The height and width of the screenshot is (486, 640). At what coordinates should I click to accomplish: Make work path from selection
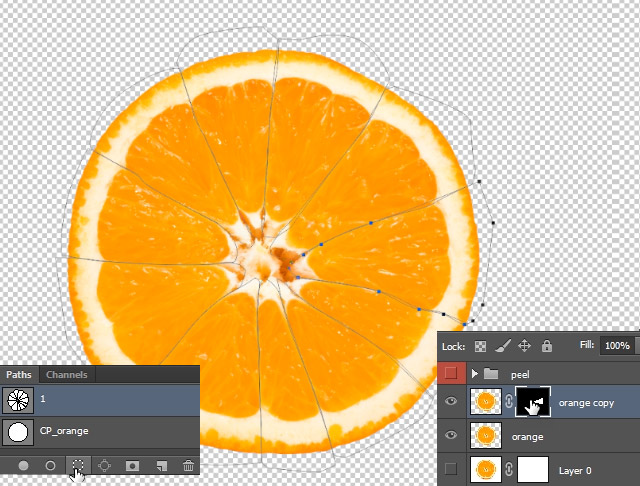point(104,465)
